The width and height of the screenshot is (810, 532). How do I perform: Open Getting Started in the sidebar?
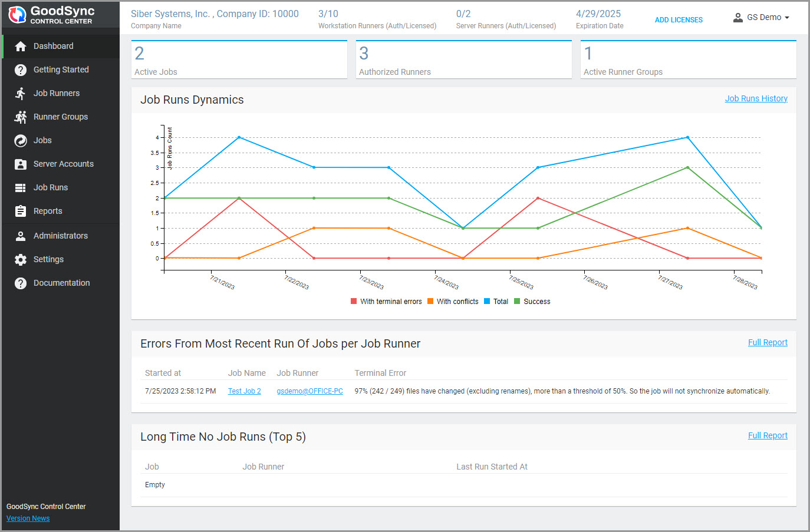coord(61,70)
